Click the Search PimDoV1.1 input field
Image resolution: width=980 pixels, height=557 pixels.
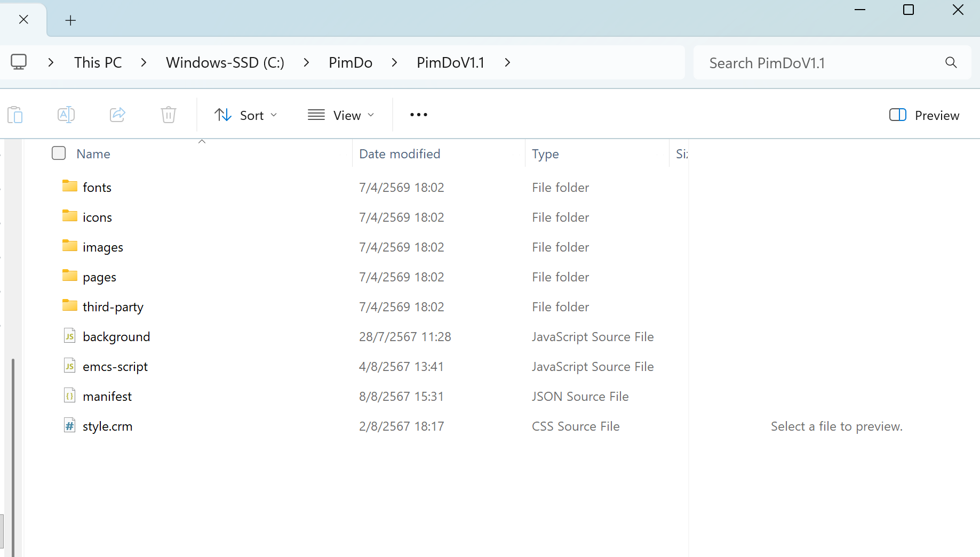tap(822, 63)
